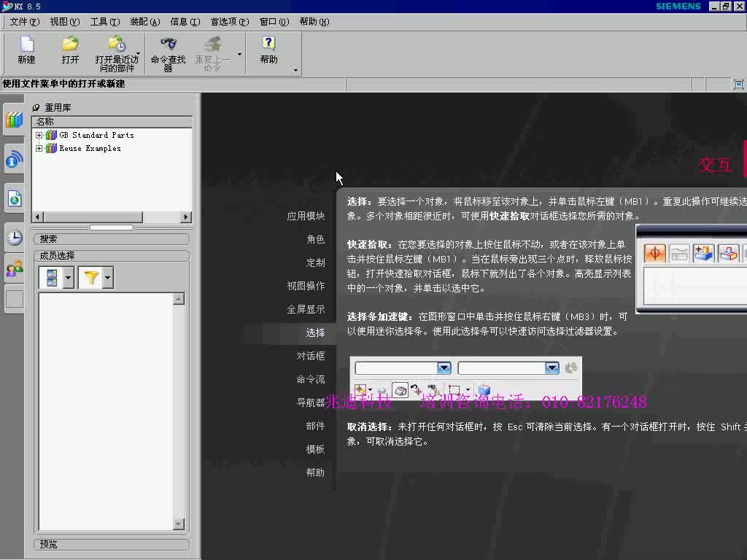Image resolution: width=747 pixels, height=560 pixels.
Task: Open the 装配(A) menu
Action: (x=145, y=22)
